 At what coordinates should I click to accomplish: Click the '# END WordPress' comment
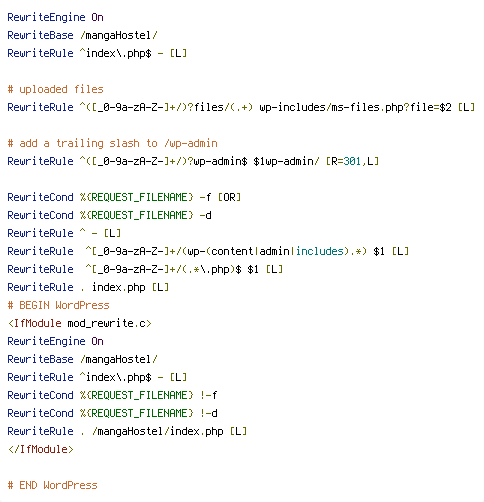coord(52,485)
